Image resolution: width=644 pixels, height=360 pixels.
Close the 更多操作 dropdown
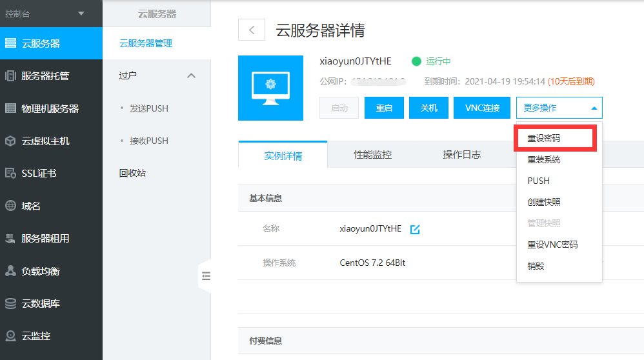[559, 108]
